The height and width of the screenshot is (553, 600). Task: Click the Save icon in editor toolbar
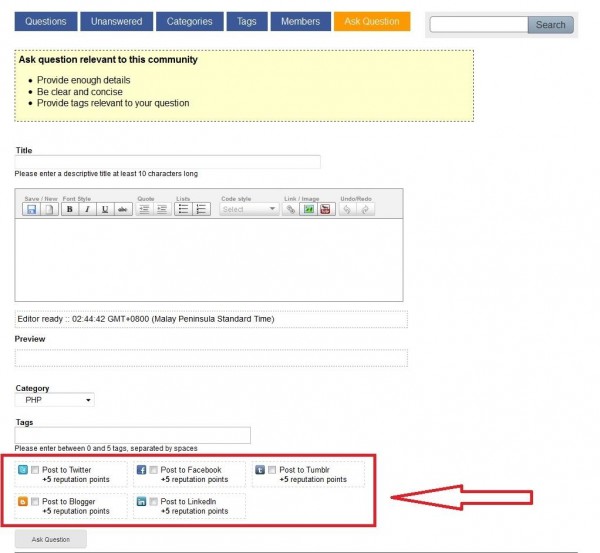pos(31,209)
